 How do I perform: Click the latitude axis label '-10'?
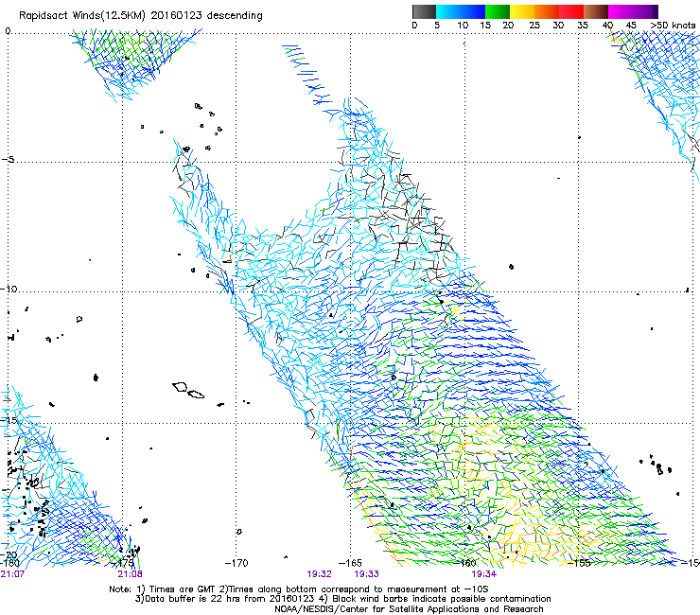tap(9, 289)
